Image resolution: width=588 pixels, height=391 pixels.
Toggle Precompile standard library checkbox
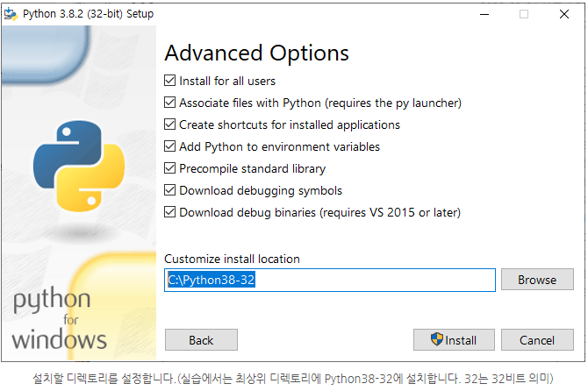[x=170, y=168]
